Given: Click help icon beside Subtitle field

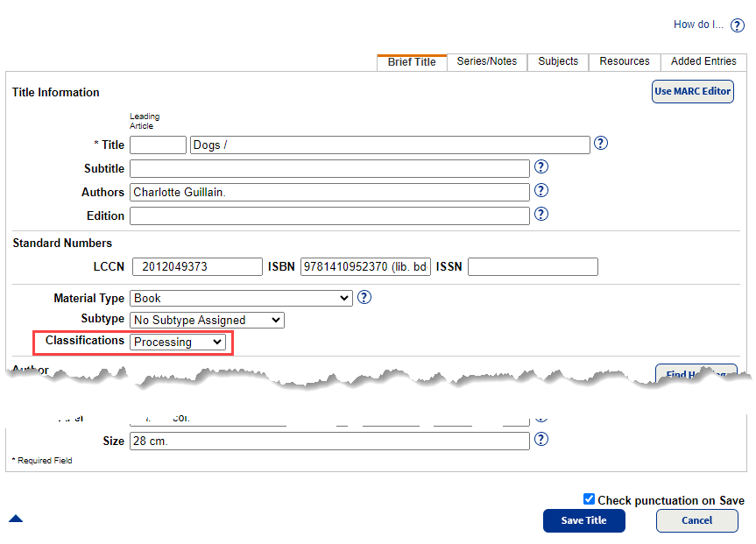Looking at the screenshot, I should [541, 166].
